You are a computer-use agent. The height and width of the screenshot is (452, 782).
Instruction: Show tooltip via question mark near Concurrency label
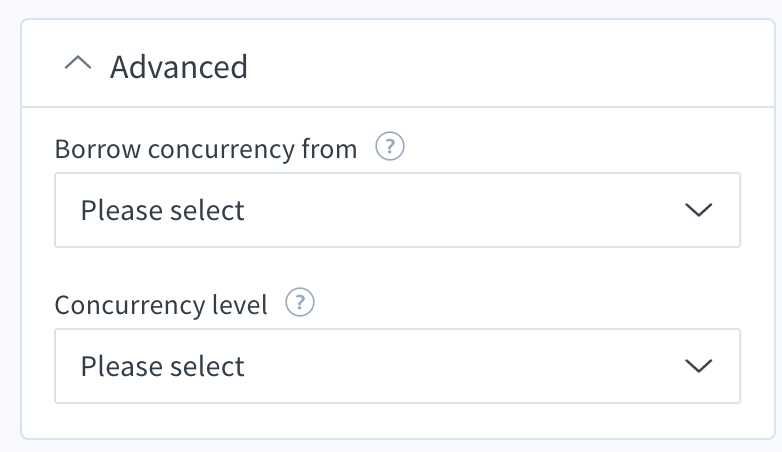300,302
